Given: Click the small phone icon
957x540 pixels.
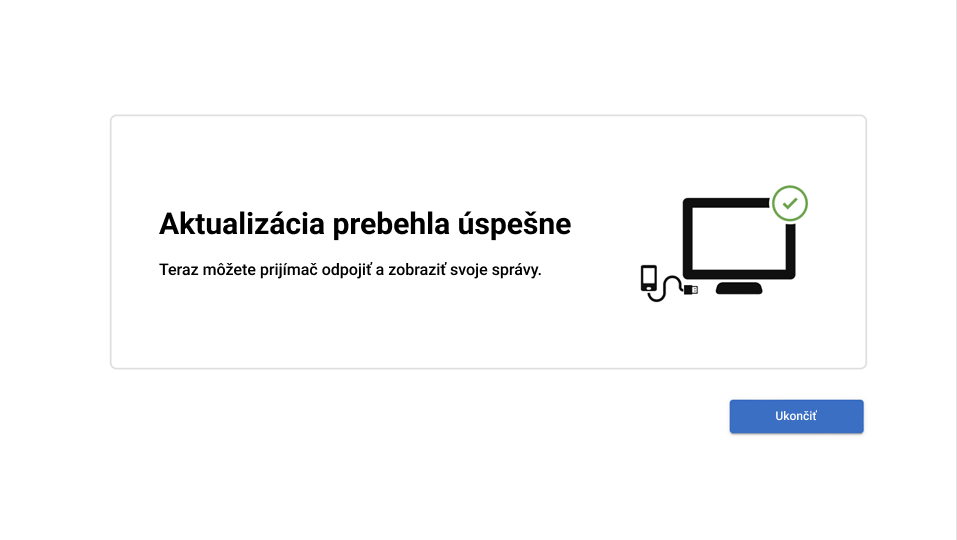Looking at the screenshot, I should click(x=648, y=278).
